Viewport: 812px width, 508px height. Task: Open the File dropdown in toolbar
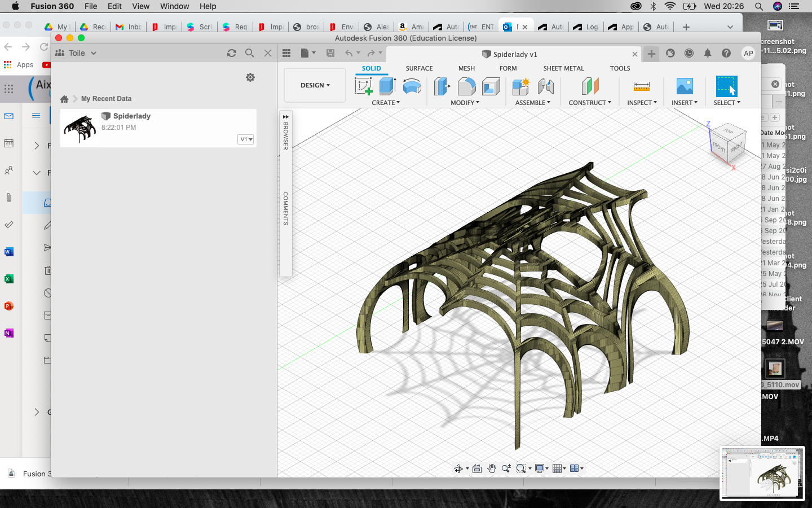click(308, 53)
